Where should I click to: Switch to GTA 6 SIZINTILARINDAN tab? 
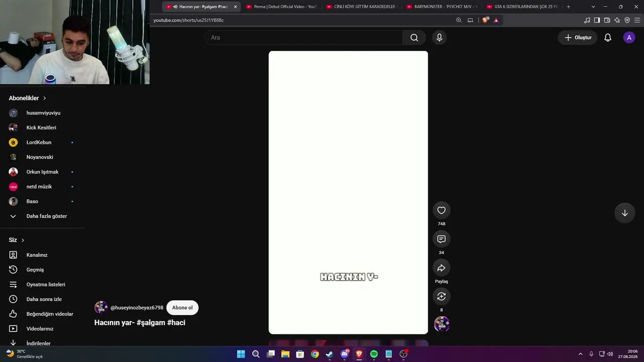coord(522,7)
